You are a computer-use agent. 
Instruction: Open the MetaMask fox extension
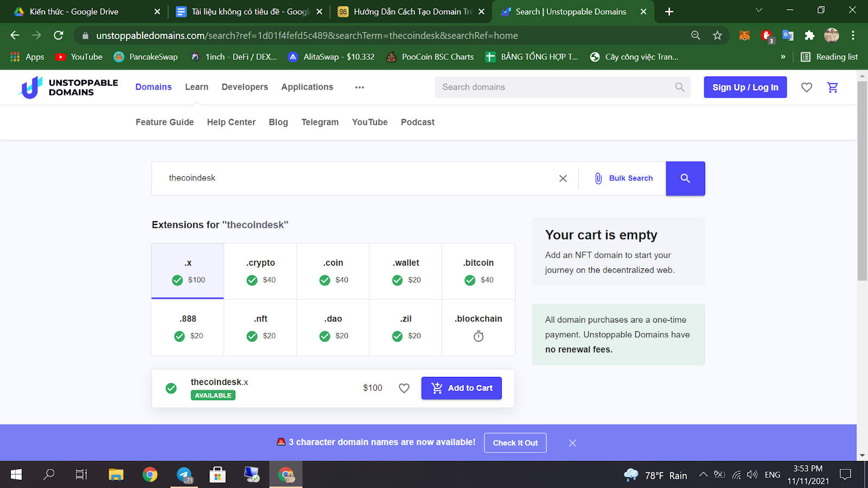[744, 35]
